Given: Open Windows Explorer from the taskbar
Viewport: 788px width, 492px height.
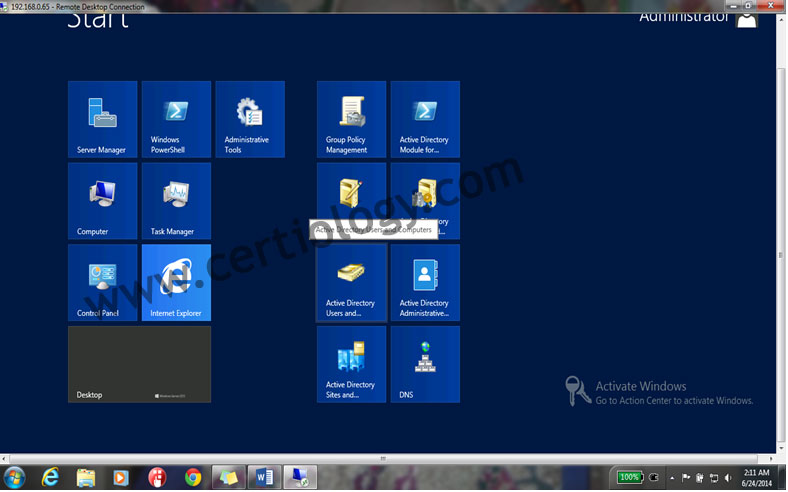Looking at the screenshot, I should coord(85,477).
